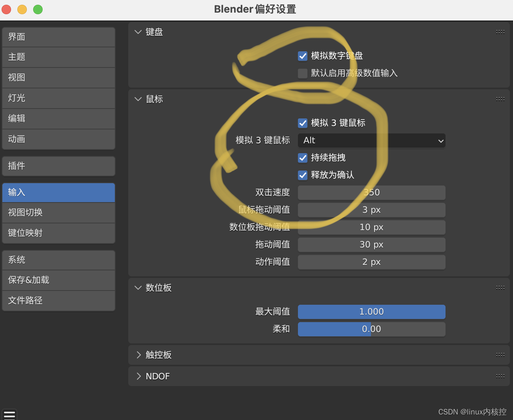Click the 数位板 panel drag grip dots
The width and height of the screenshot is (513, 420).
tap(500, 288)
